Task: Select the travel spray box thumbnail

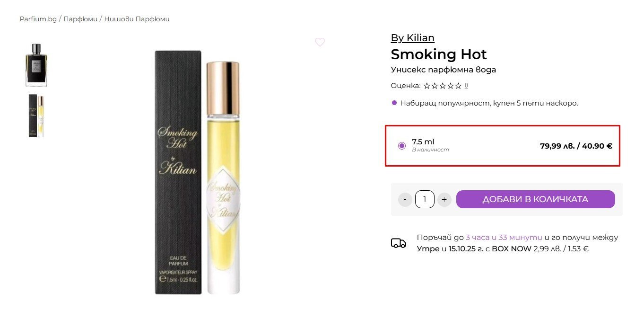Action: (36, 115)
